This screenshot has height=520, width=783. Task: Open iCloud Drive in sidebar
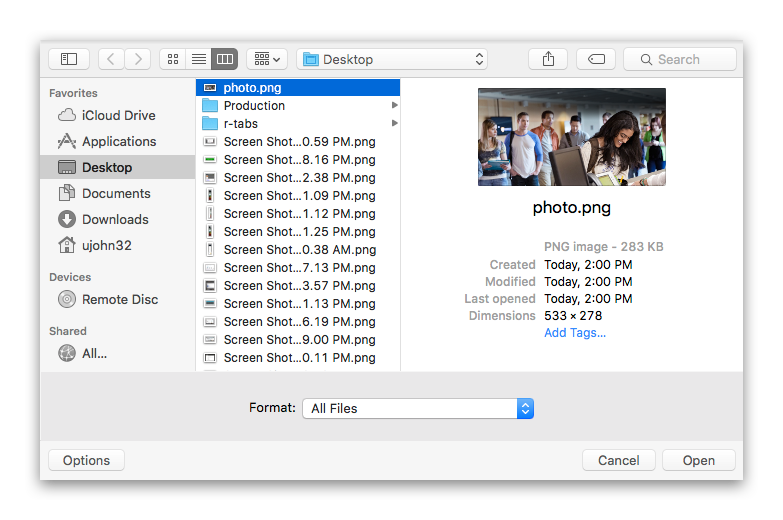[118, 115]
